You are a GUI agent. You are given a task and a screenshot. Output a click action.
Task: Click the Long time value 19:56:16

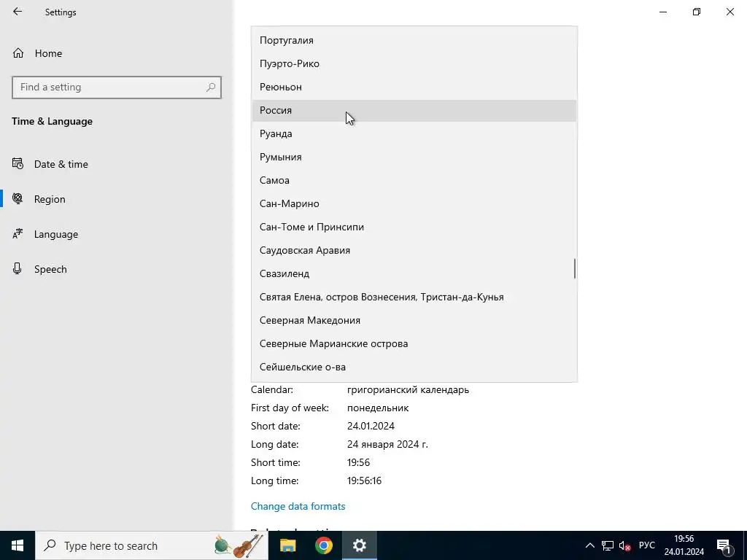(x=364, y=481)
